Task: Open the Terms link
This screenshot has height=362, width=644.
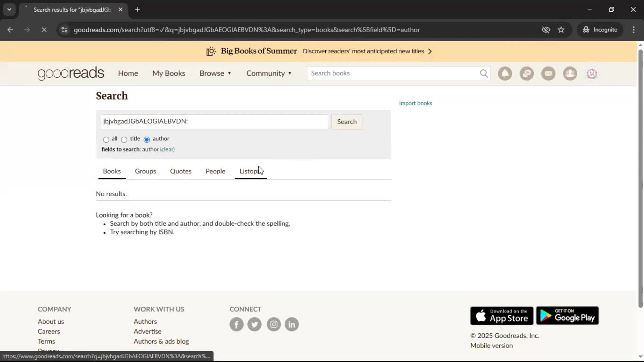Action: click(x=46, y=341)
